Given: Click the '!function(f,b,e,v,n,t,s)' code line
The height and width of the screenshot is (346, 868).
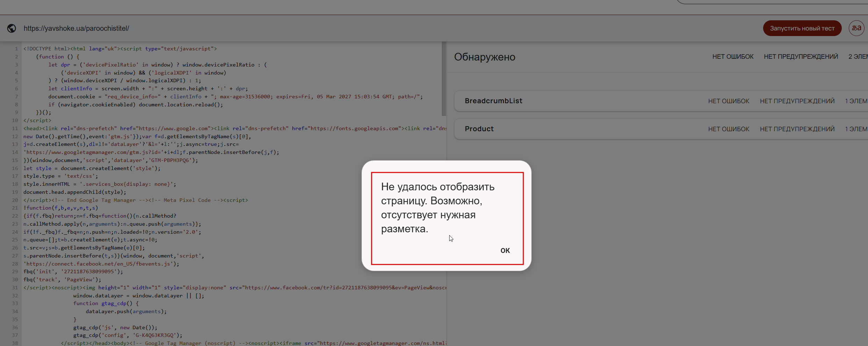Looking at the screenshot, I should [x=61, y=208].
